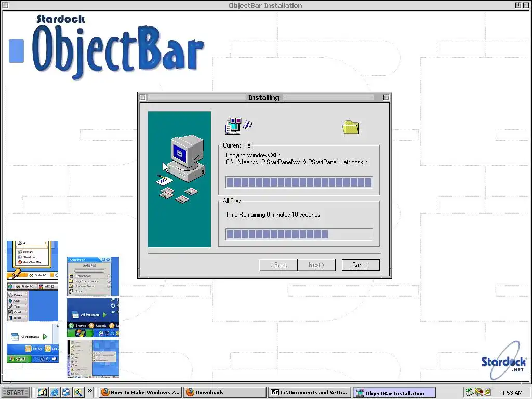
Task: Open the START menu
Action: (16, 392)
